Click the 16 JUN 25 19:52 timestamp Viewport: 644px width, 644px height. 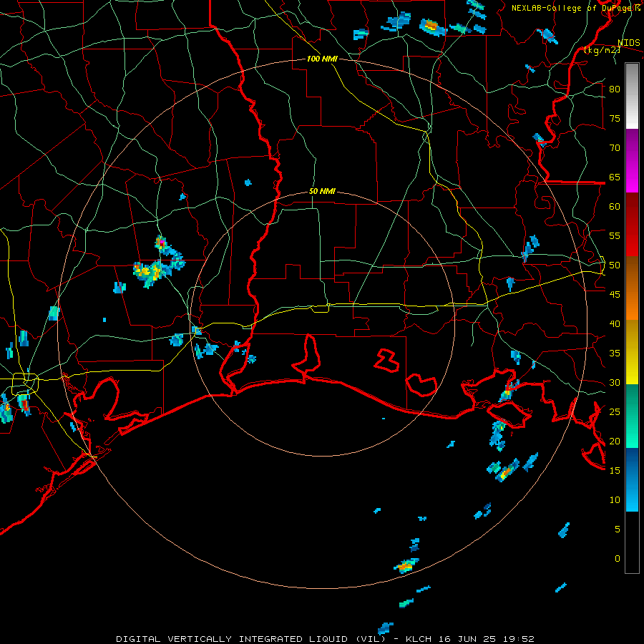click(485, 639)
